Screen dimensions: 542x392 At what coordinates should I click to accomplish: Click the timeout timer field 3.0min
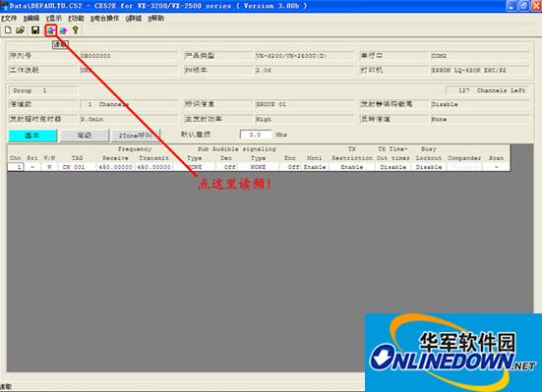click(x=129, y=119)
